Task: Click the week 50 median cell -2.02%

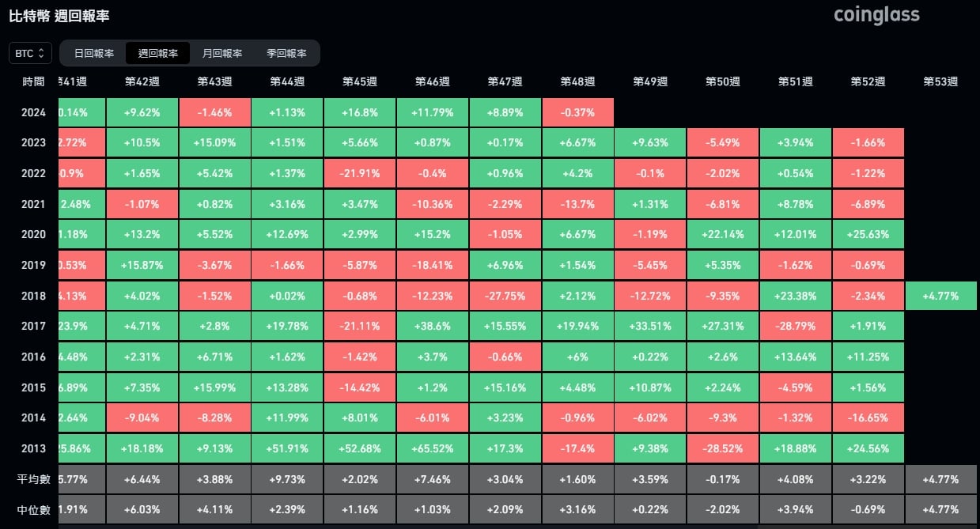Action: [722, 510]
